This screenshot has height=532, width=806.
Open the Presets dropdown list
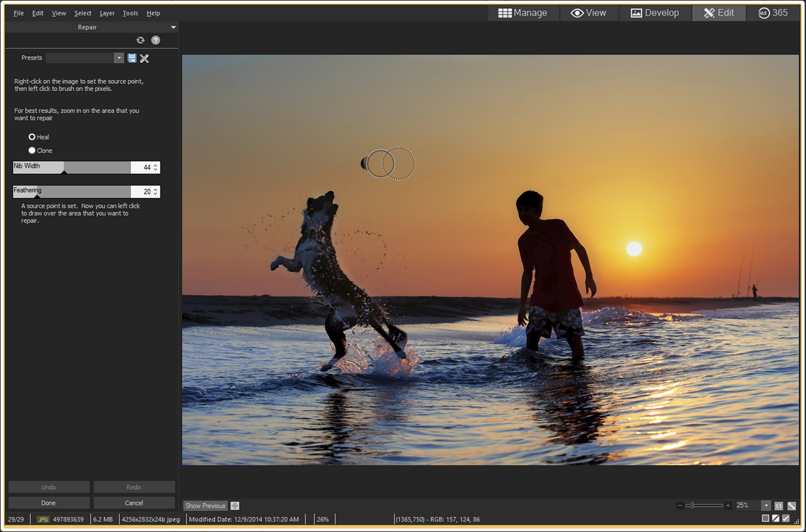click(x=119, y=58)
